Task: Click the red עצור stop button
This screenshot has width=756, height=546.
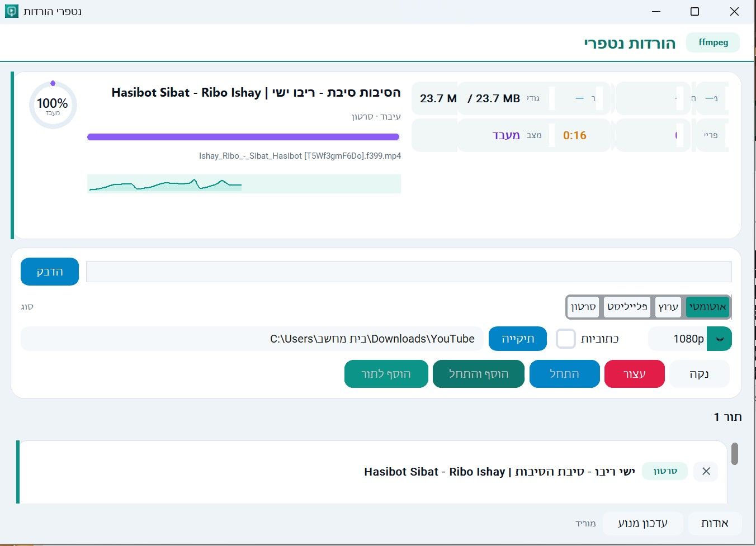Action: pyautogui.click(x=635, y=374)
